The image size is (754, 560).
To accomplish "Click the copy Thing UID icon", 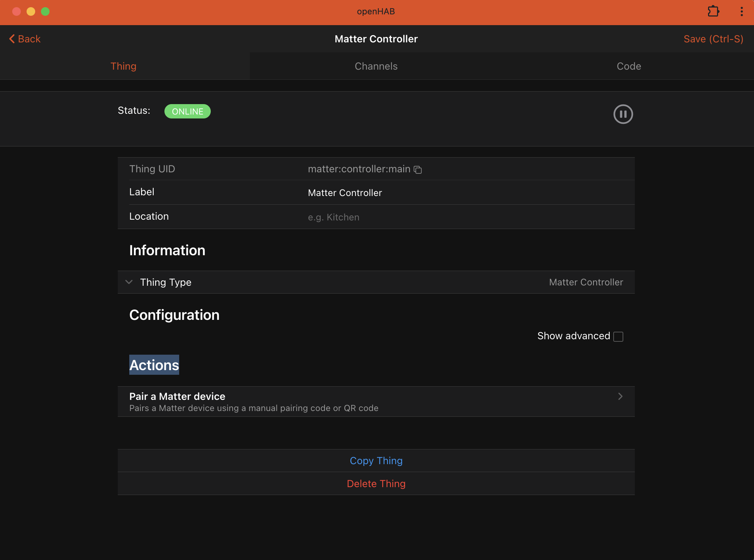I will coord(418,169).
